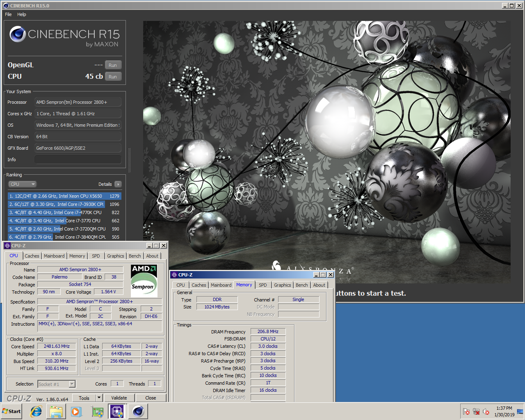The image size is (525, 420).
Task: Switch to Caches tab in right CPU-Z
Action: [x=199, y=285]
